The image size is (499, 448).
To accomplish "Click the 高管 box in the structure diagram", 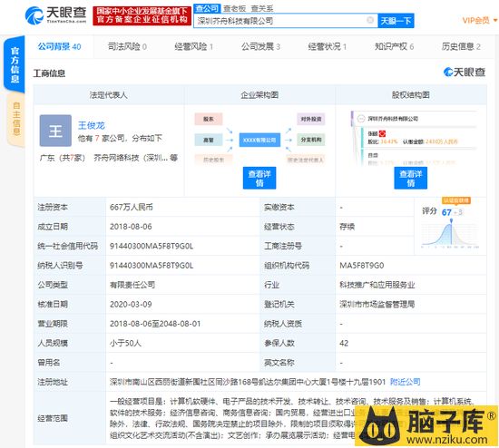I will pyautogui.click(x=209, y=140).
